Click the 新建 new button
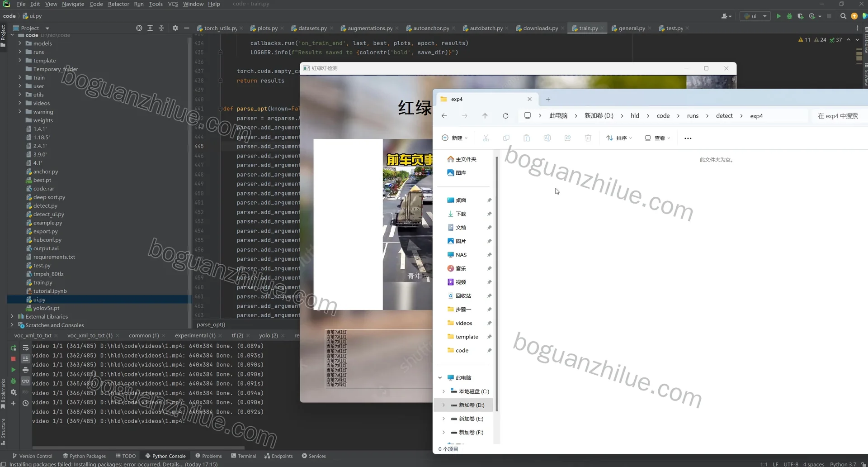The height and width of the screenshot is (467, 868). point(454,138)
